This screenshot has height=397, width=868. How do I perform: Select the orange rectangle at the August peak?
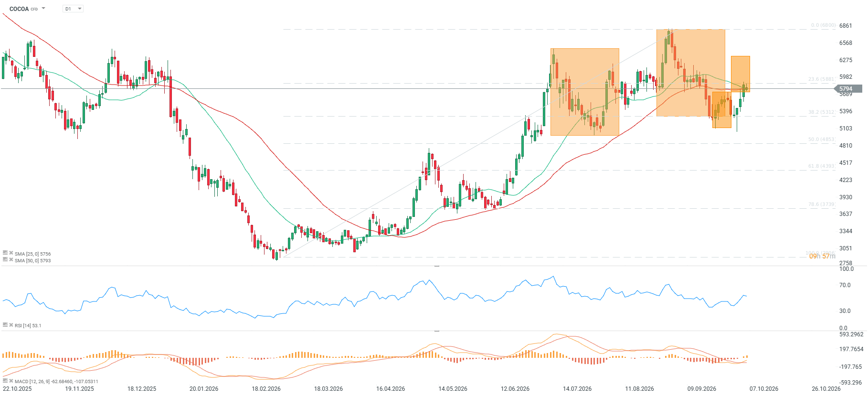pyautogui.click(x=690, y=73)
